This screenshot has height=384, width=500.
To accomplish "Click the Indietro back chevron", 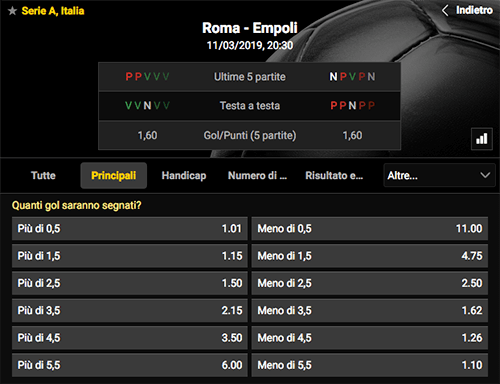I will point(445,10).
